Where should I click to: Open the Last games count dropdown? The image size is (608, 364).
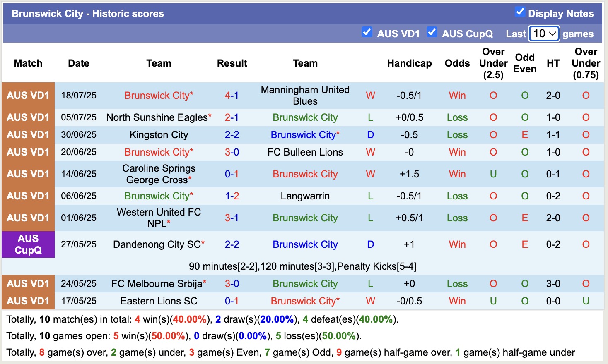pyautogui.click(x=544, y=34)
